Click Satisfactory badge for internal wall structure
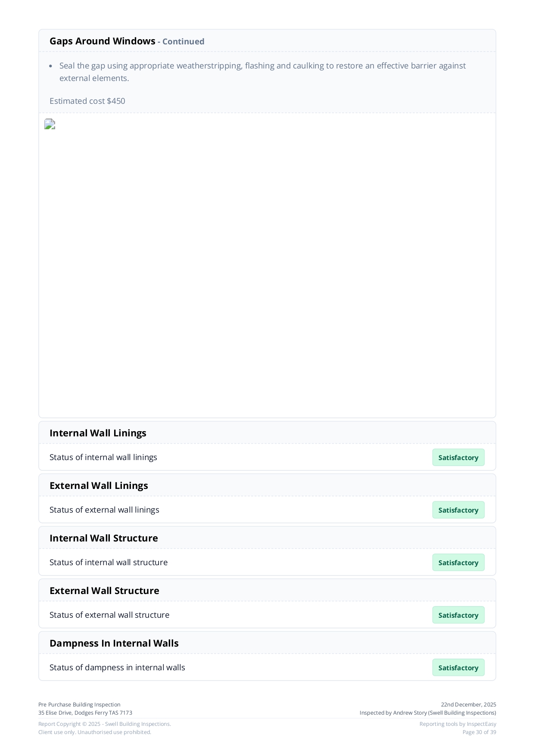Screen dimensions: 535x756 pyautogui.click(x=458, y=563)
